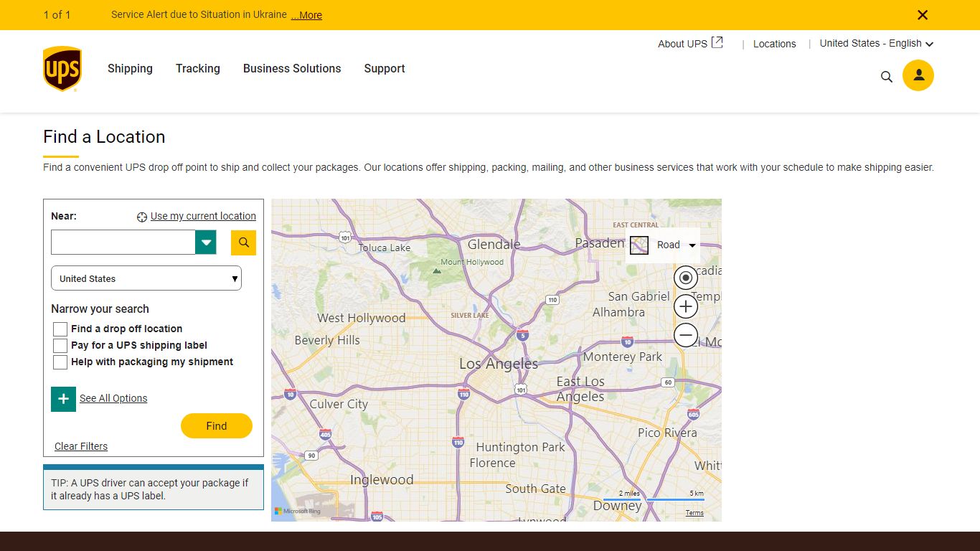Zoom in on the map
Image resolution: width=980 pixels, height=551 pixels.
point(686,306)
